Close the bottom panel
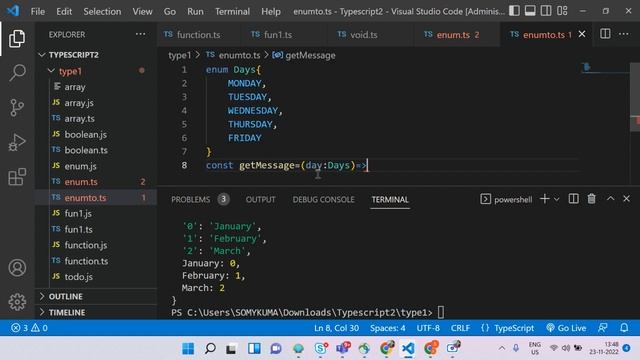The height and width of the screenshot is (360, 640). (x=627, y=199)
